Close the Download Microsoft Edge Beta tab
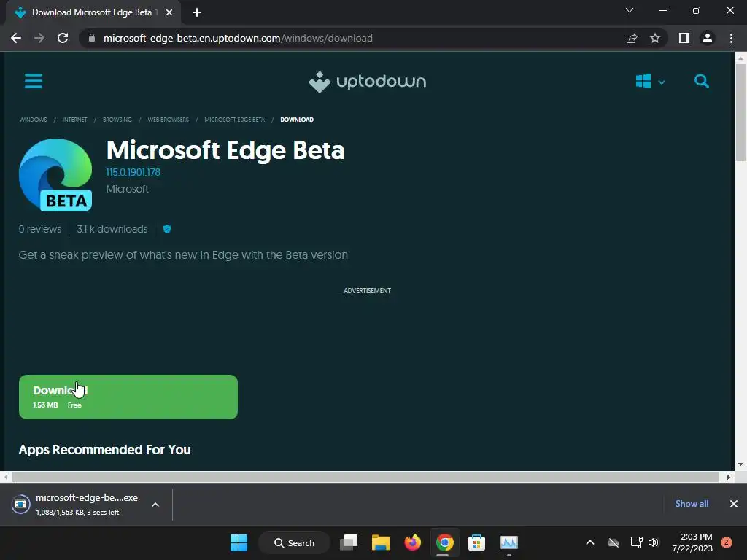747x560 pixels. click(169, 12)
